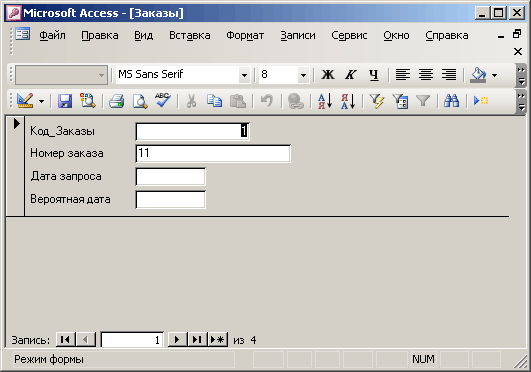Click the View design mode icon
The width and height of the screenshot is (531, 372).
[x=25, y=101]
